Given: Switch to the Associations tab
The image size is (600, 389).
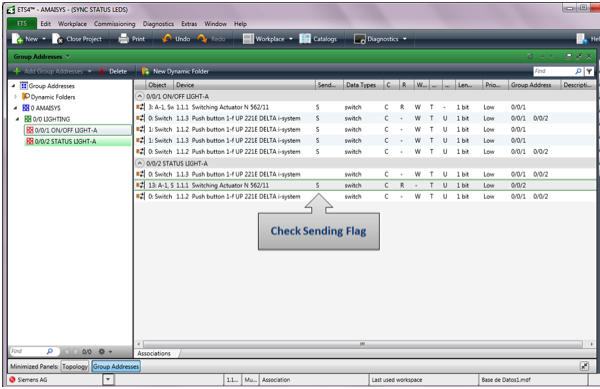Looking at the screenshot, I should tap(154, 353).
